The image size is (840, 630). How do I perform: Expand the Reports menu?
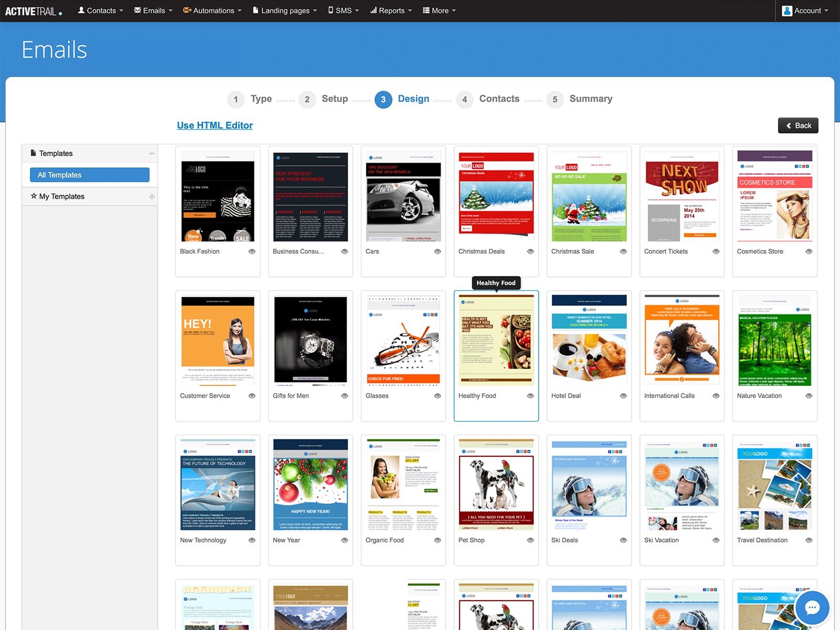(391, 10)
